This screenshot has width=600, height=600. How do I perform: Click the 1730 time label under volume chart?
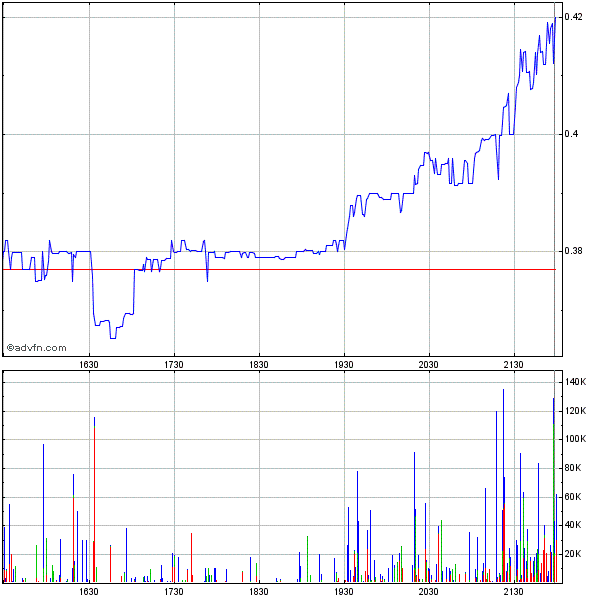click(x=174, y=592)
